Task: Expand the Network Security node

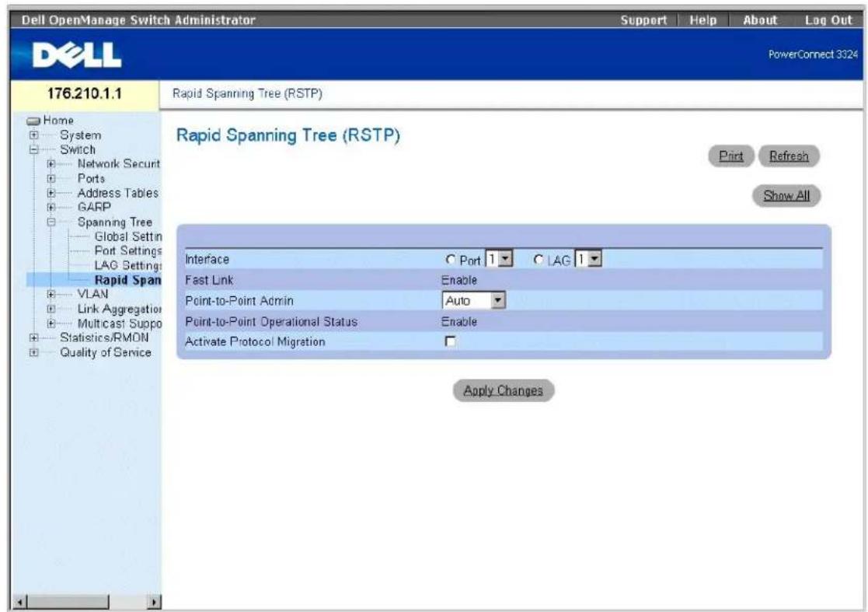Action: [51, 164]
